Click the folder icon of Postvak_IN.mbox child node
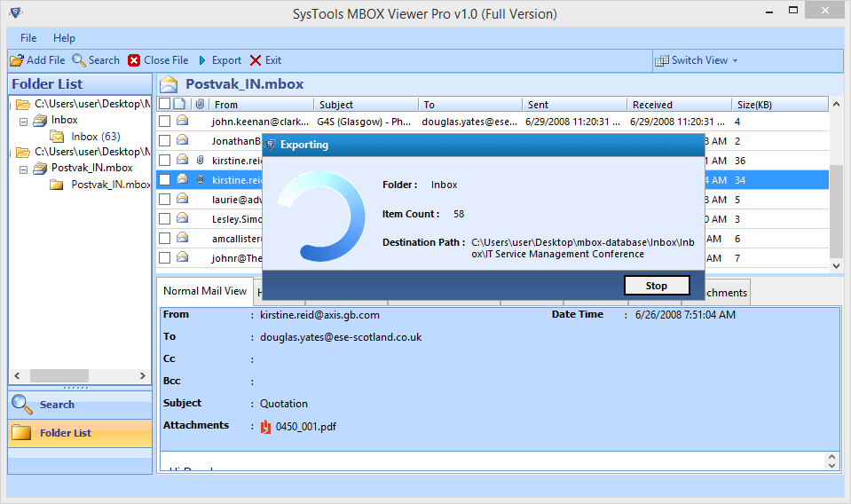Image resolution: width=851 pixels, height=504 pixels. (x=57, y=185)
